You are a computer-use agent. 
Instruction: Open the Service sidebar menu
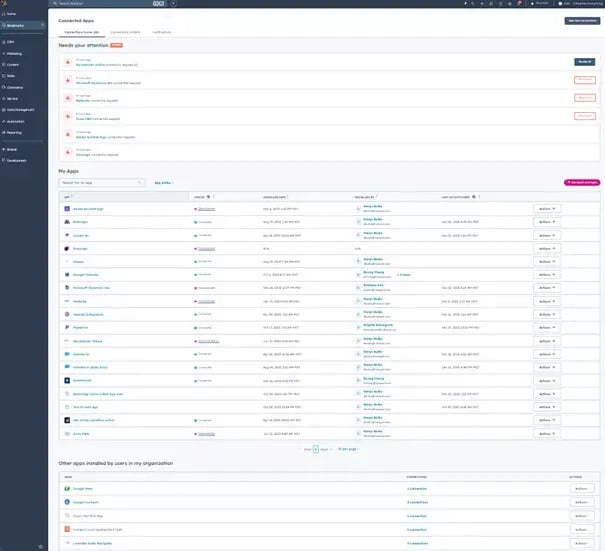(12, 98)
